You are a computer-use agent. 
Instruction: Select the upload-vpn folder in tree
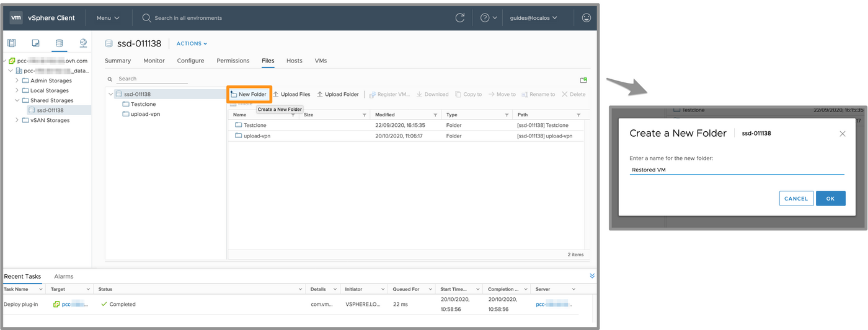pos(143,114)
